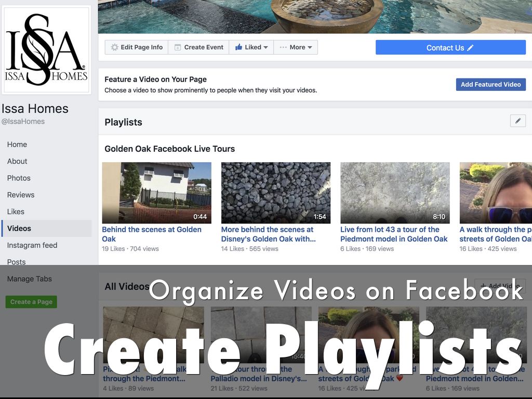Click the green Create a Page button
Image resolution: width=532 pixels, height=399 pixels.
[31, 302]
